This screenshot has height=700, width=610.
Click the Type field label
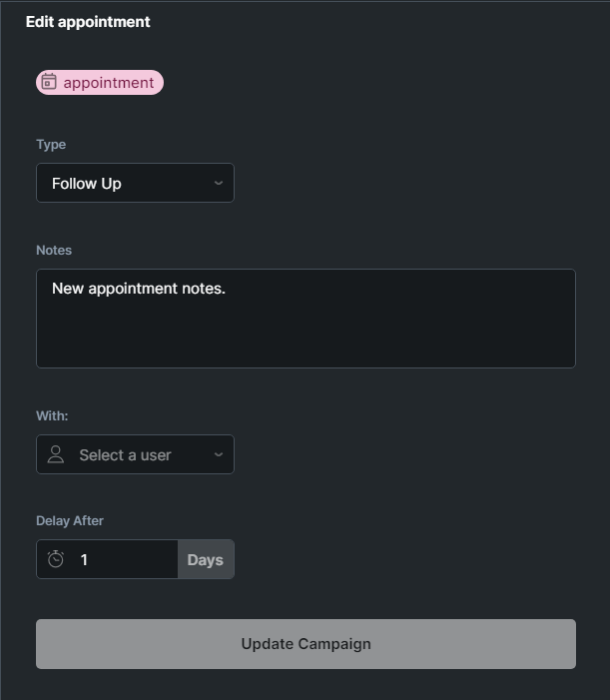(x=51, y=144)
